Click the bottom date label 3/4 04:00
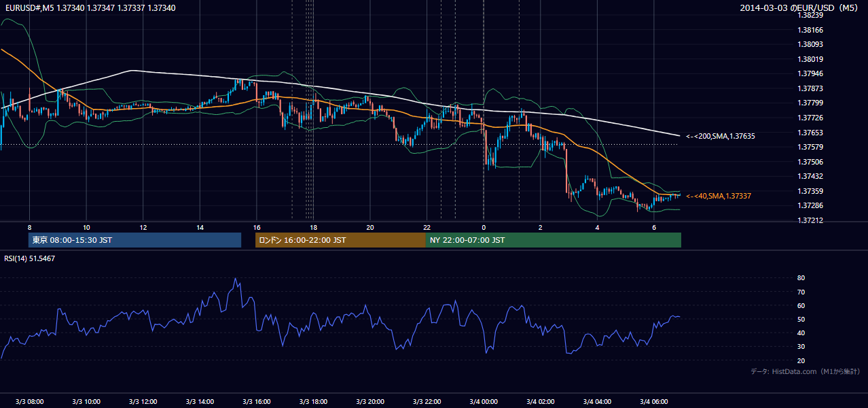The height and width of the screenshot is (408, 868). click(598, 401)
